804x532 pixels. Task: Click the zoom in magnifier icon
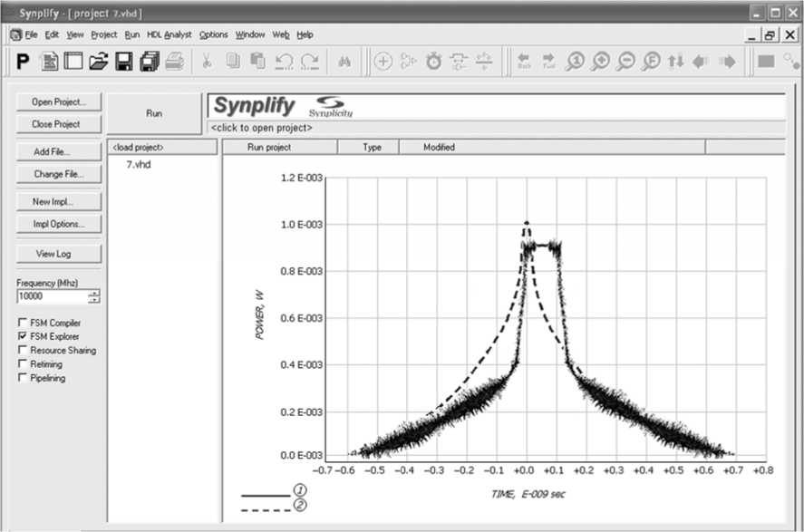point(600,62)
